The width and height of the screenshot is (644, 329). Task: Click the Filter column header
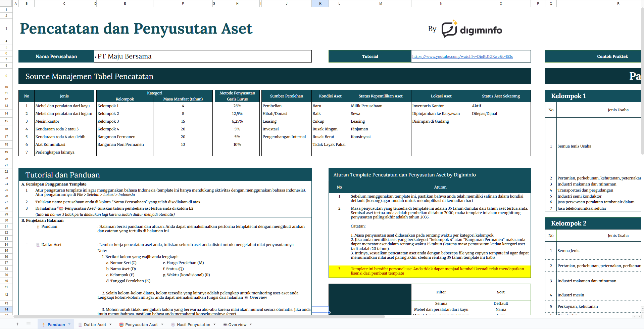(x=441, y=292)
